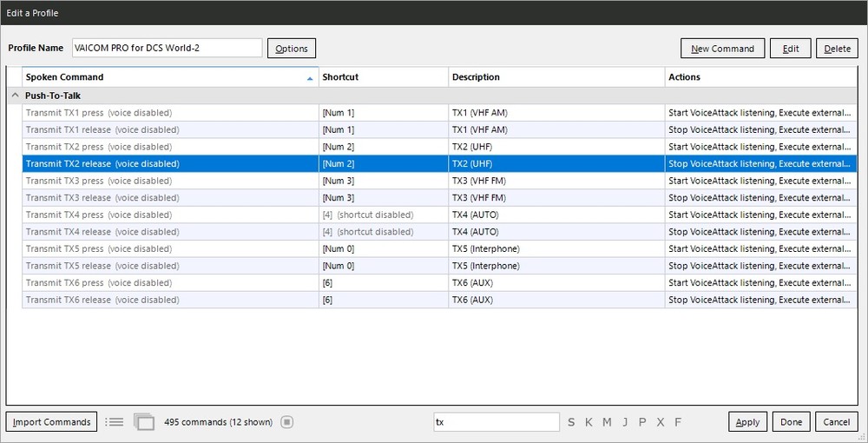Click the Edit button
Image resolution: width=868 pixels, height=443 pixels.
tap(791, 48)
